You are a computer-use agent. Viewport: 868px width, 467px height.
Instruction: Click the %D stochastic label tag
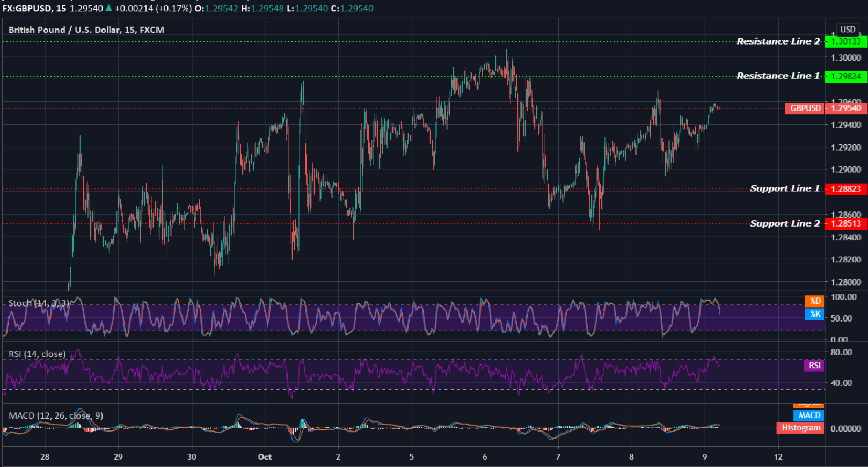point(814,301)
